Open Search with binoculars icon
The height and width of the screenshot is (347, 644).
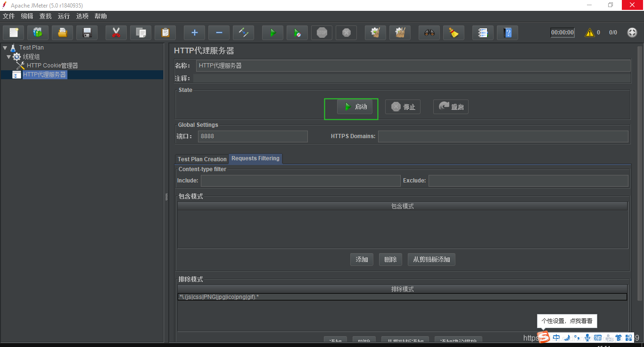click(429, 33)
